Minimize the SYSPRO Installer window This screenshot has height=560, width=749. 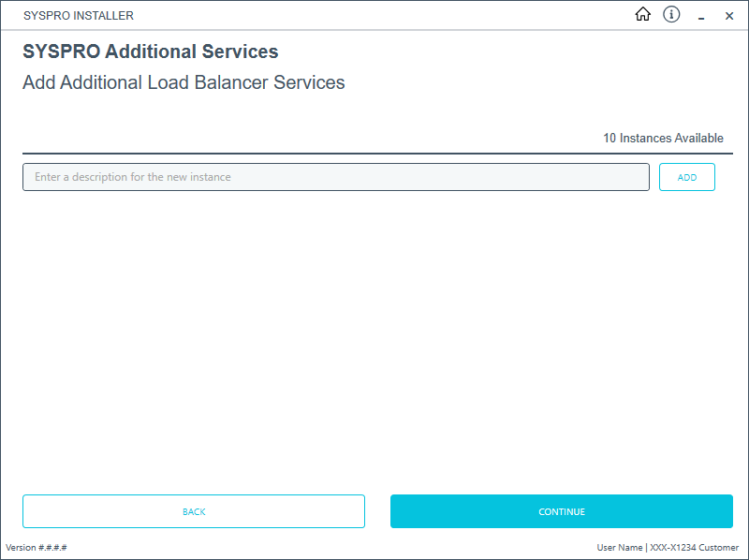pyautogui.click(x=700, y=16)
